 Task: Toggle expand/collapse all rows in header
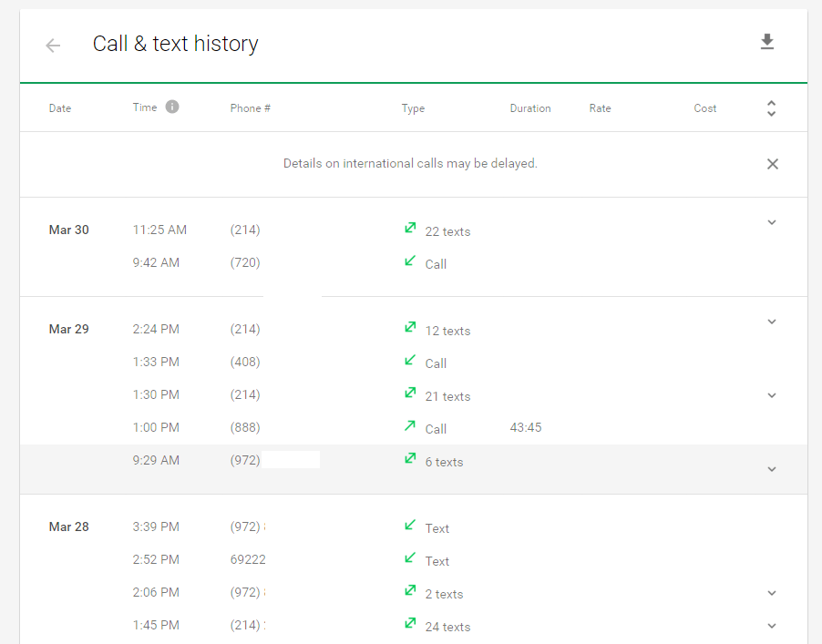pyautogui.click(x=771, y=108)
